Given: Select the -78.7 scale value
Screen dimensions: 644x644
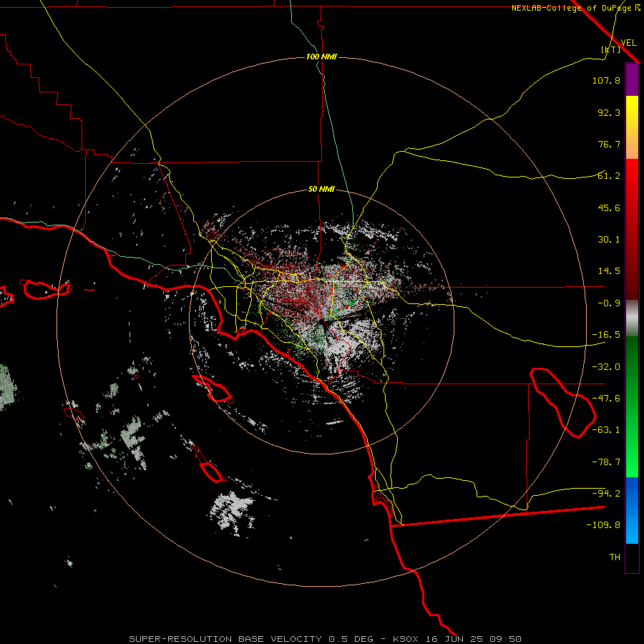Looking at the screenshot, I should (x=606, y=462).
